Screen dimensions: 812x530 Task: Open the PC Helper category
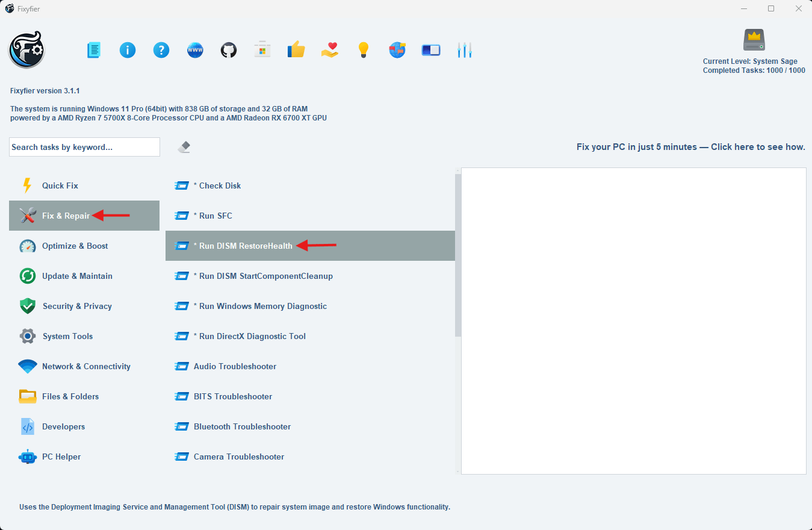[x=84, y=457]
